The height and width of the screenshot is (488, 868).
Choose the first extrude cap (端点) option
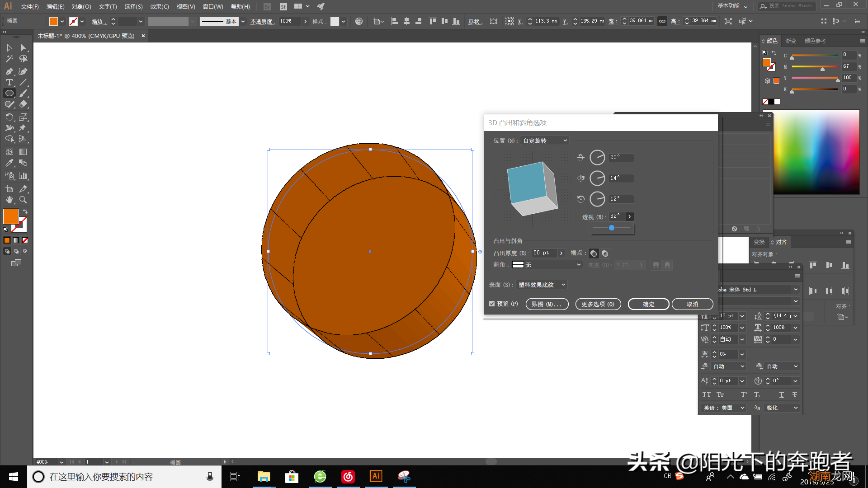coord(594,253)
